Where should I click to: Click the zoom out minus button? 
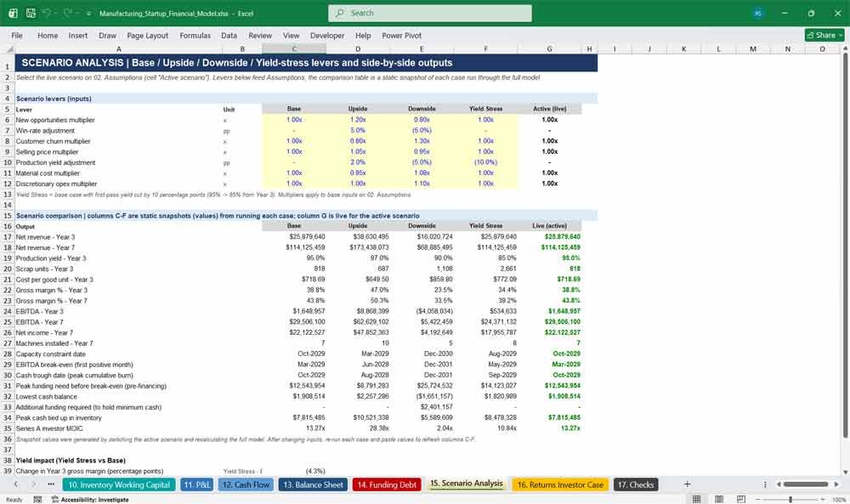click(758, 499)
